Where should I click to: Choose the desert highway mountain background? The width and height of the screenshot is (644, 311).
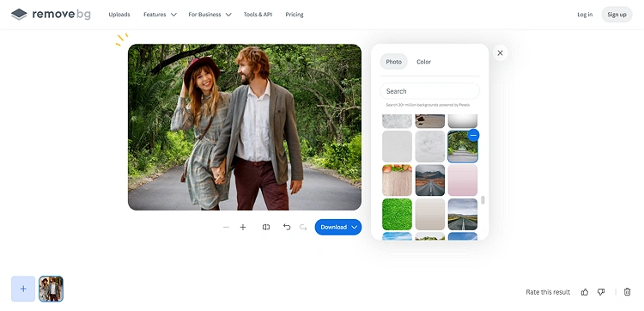[x=430, y=180]
